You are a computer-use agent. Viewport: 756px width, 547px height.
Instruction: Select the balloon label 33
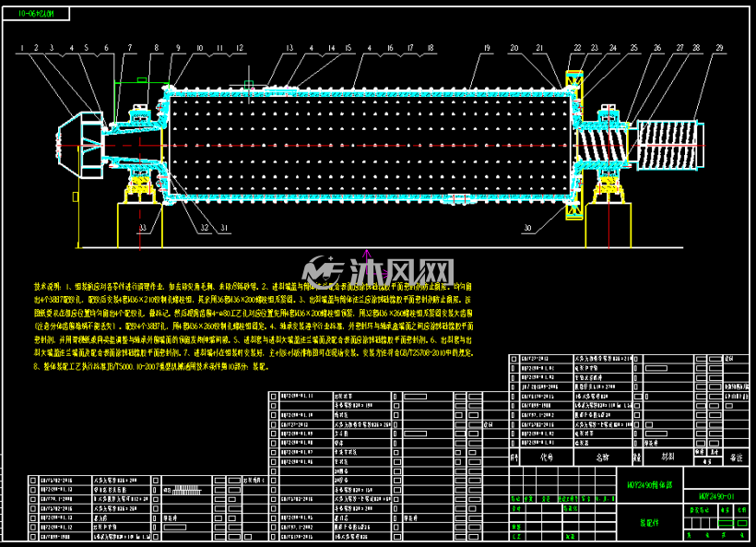pyautogui.click(x=143, y=228)
